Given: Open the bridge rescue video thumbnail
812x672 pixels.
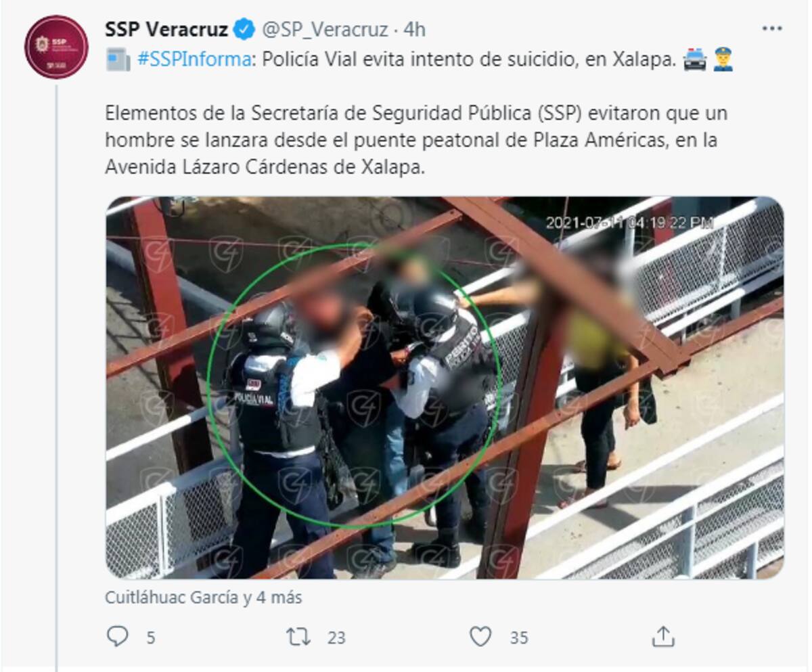Looking at the screenshot, I should 445,388.
